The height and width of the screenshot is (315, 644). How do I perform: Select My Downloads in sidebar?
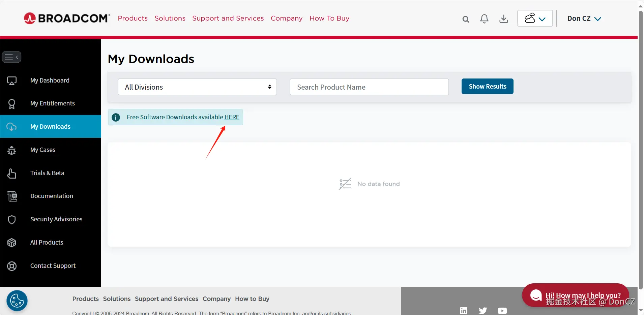pos(51,126)
